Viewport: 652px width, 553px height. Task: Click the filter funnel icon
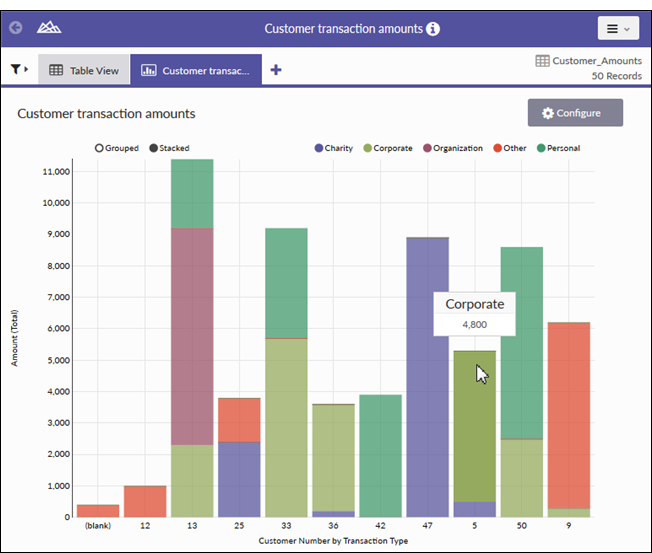pyautogui.click(x=16, y=70)
